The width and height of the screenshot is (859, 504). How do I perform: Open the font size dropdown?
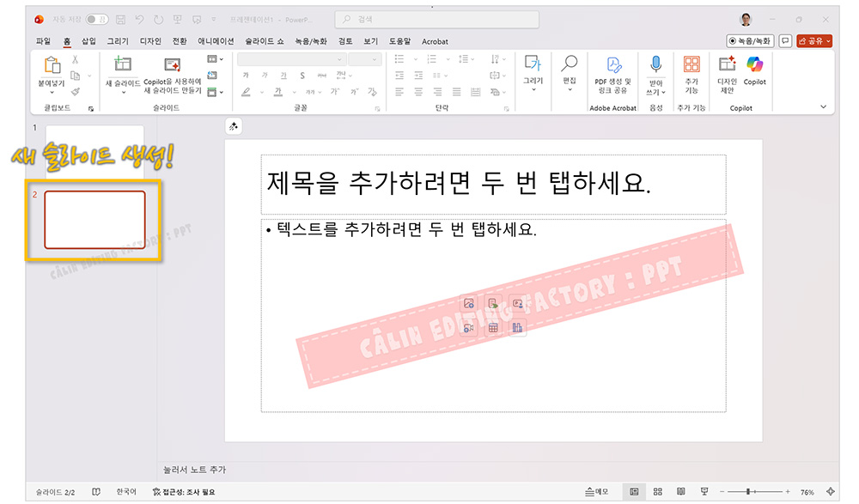(x=364, y=58)
